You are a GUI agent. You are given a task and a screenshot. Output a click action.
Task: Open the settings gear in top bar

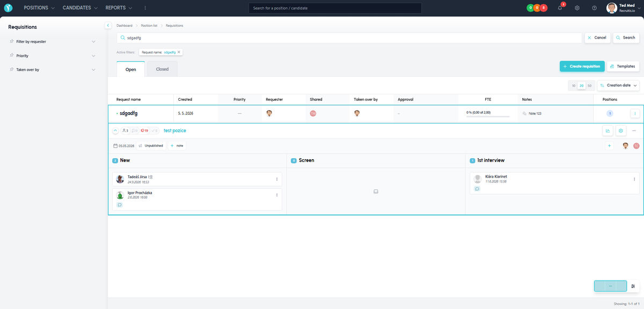pos(577,8)
